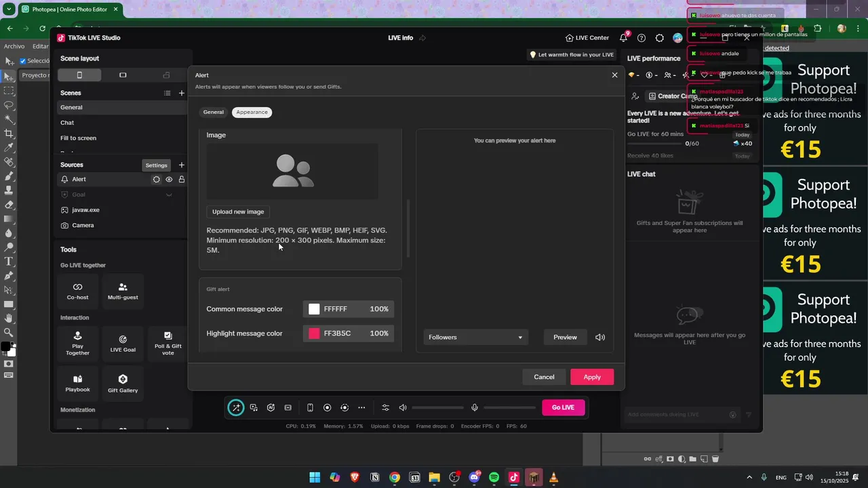This screenshot has width=868, height=488.
Task: Select the Chat scene
Action: tap(122, 123)
